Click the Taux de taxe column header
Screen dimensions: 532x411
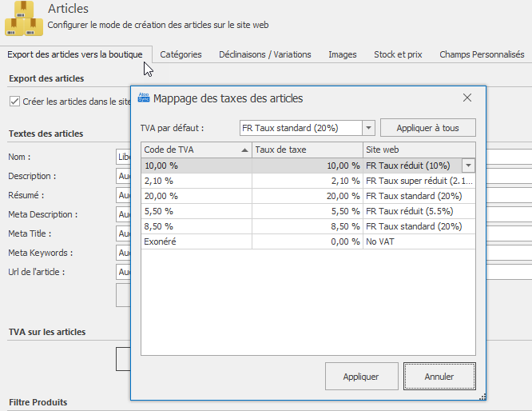click(x=308, y=150)
